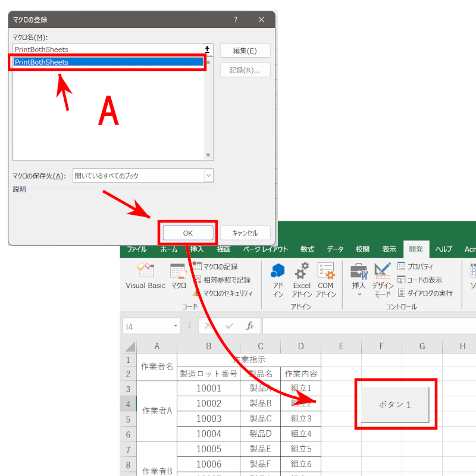Toggle 相対参照で記録 option
The height and width of the screenshot is (476, 476).
(x=221, y=280)
